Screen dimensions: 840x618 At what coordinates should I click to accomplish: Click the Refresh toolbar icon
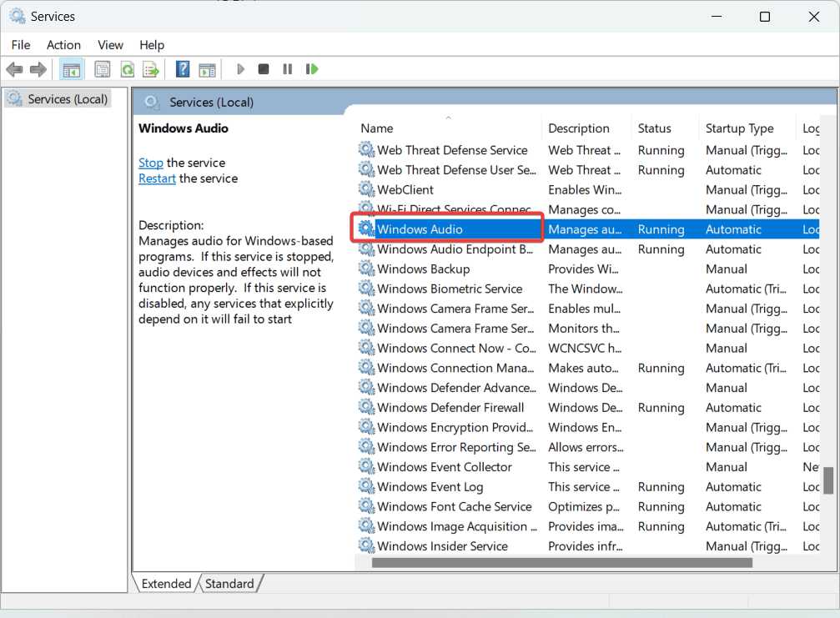click(x=128, y=69)
